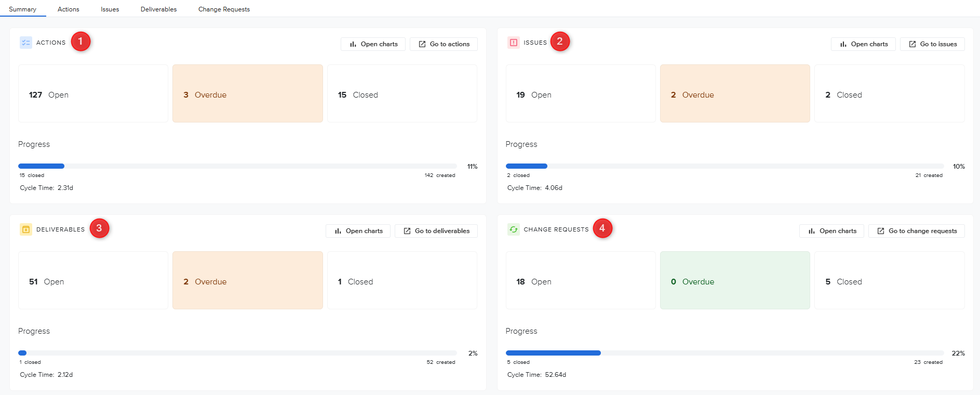The image size is (980, 395).
Task: Click red annotation badge number 3
Action: pos(99,228)
